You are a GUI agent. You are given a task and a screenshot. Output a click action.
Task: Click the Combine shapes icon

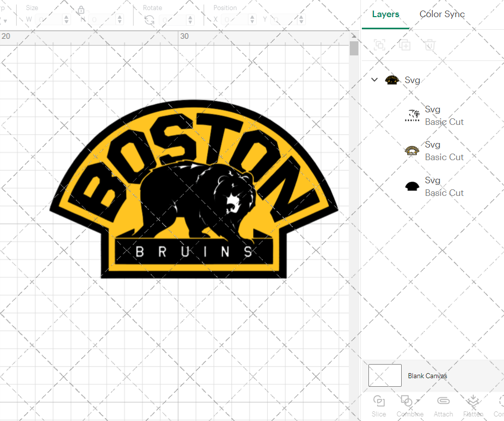pos(406,401)
